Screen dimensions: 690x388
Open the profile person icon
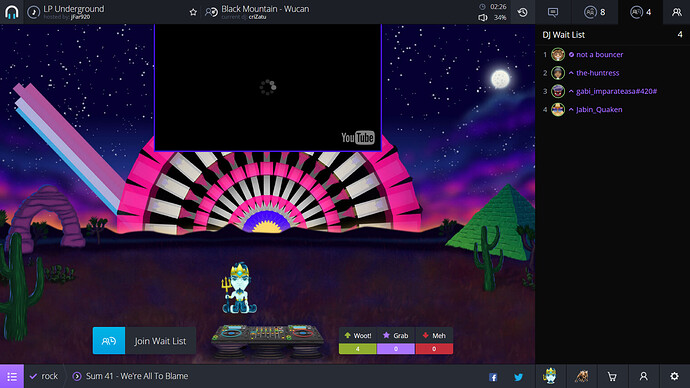pyautogui.click(x=644, y=376)
